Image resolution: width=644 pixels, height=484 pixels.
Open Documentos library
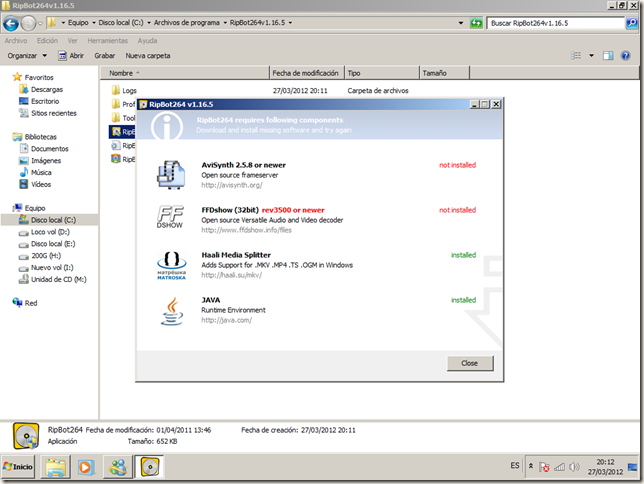44,149
